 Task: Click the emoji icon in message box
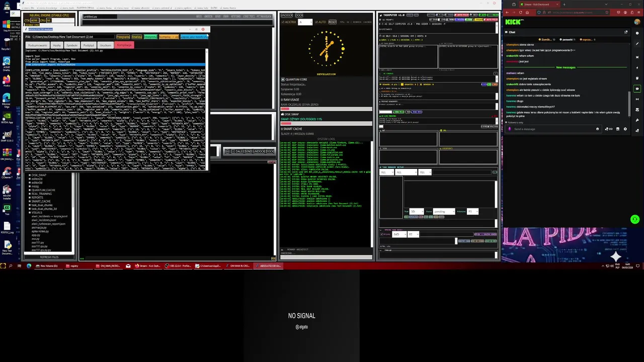[x=597, y=129]
